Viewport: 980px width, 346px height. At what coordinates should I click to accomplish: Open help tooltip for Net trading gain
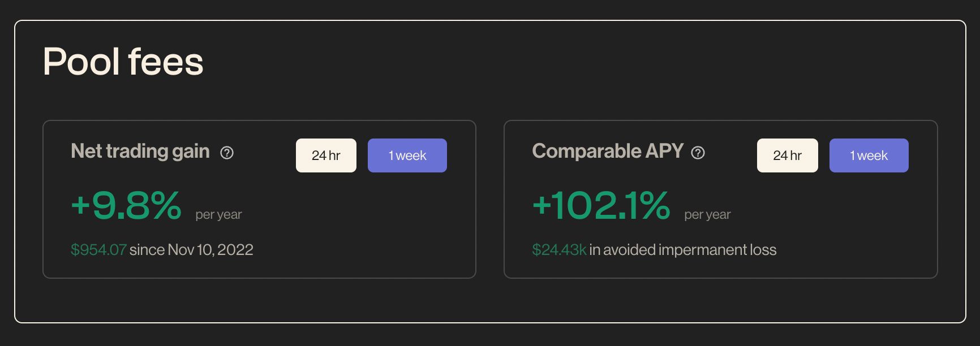(x=227, y=153)
